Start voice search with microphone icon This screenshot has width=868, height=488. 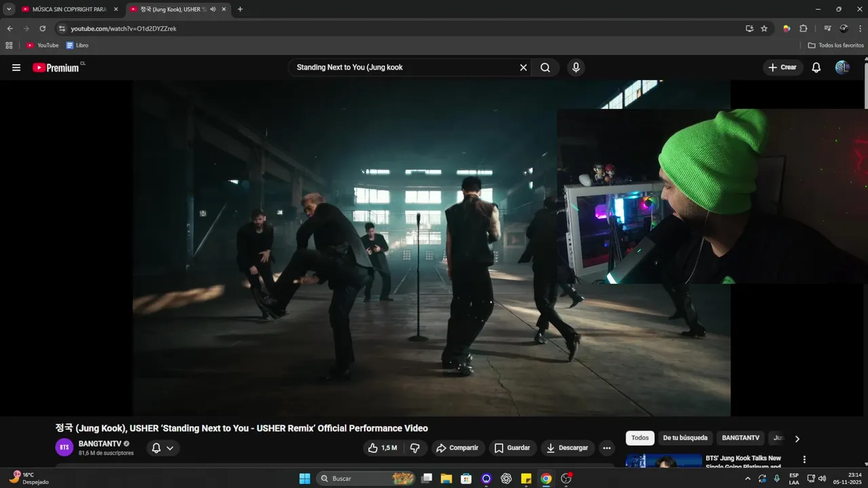point(576,68)
